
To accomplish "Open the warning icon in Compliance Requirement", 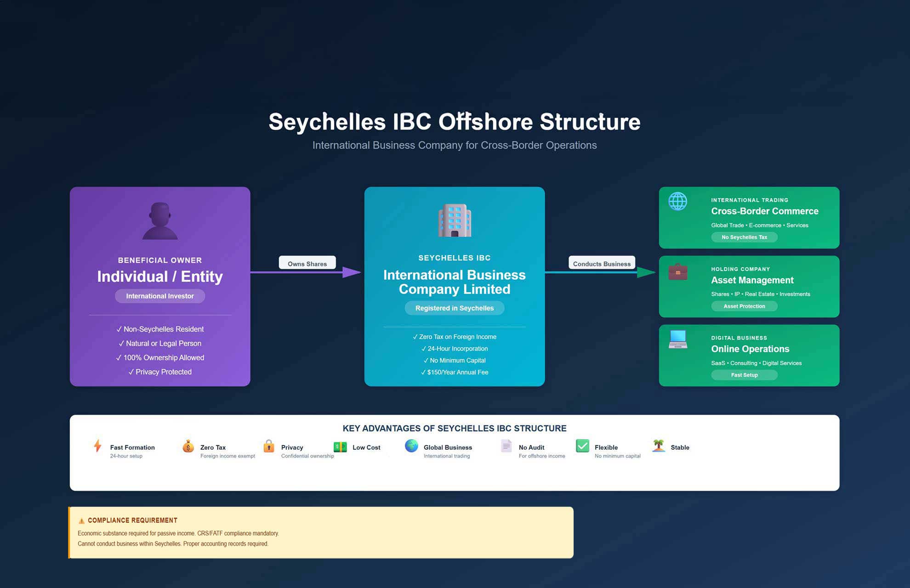I will point(81,520).
